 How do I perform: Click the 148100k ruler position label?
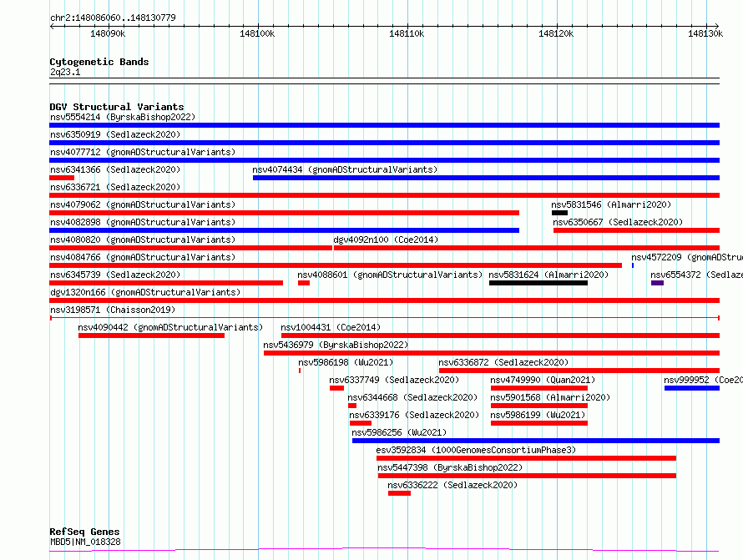257,33
